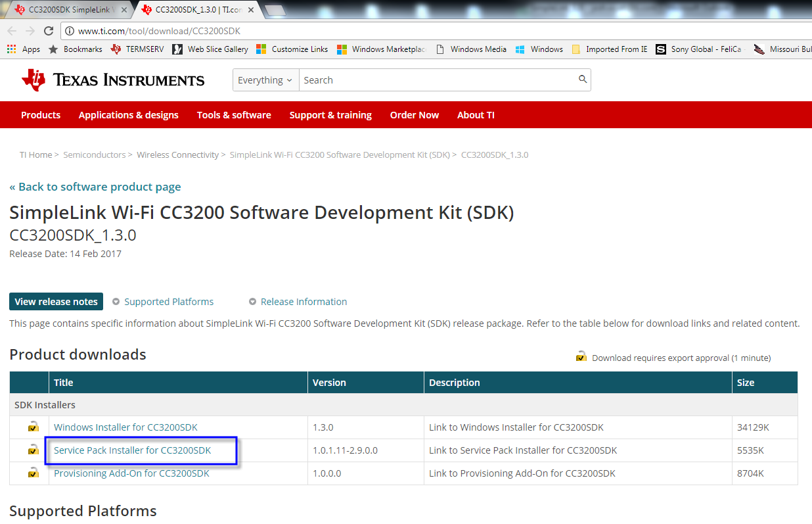This screenshot has width=812, height=524.
Task: Click the magnifier search icon
Action: click(x=582, y=80)
